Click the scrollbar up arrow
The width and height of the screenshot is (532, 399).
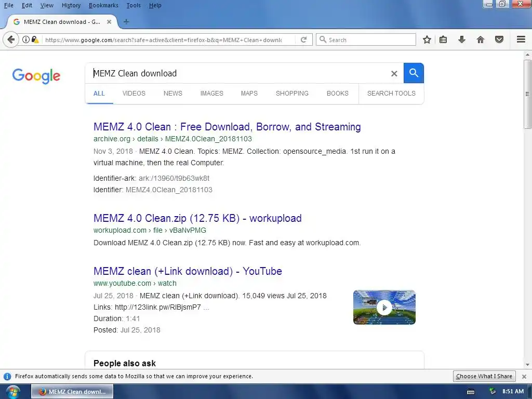tap(527, 55)
